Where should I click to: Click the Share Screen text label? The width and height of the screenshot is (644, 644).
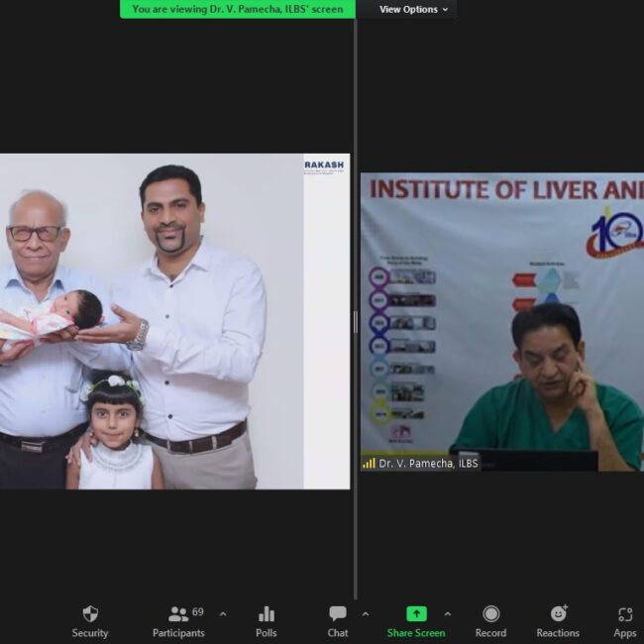(x=416, y=633)
